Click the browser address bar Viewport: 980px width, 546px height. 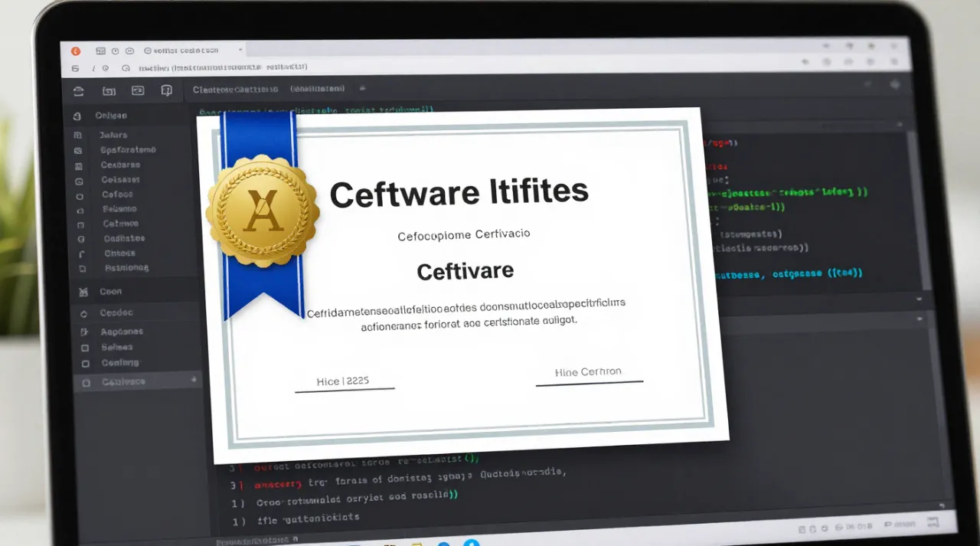coord(459,67)
